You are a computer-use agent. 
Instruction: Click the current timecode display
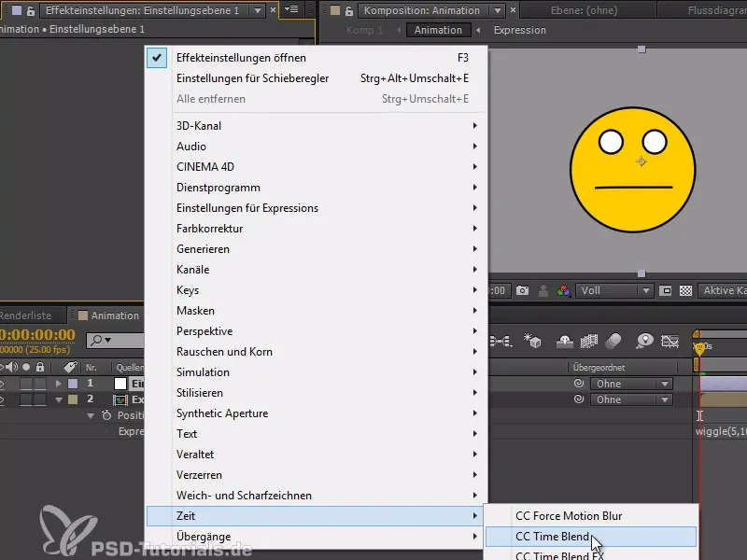(38, 335)
